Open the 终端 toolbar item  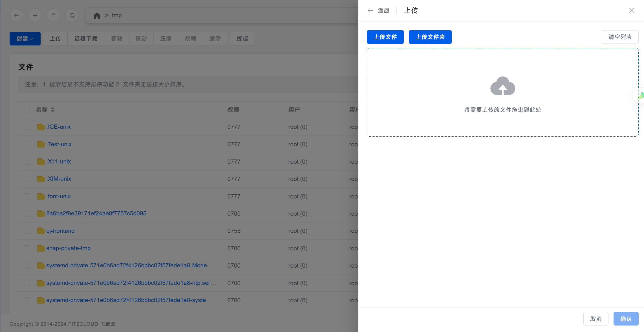(242, 39)
